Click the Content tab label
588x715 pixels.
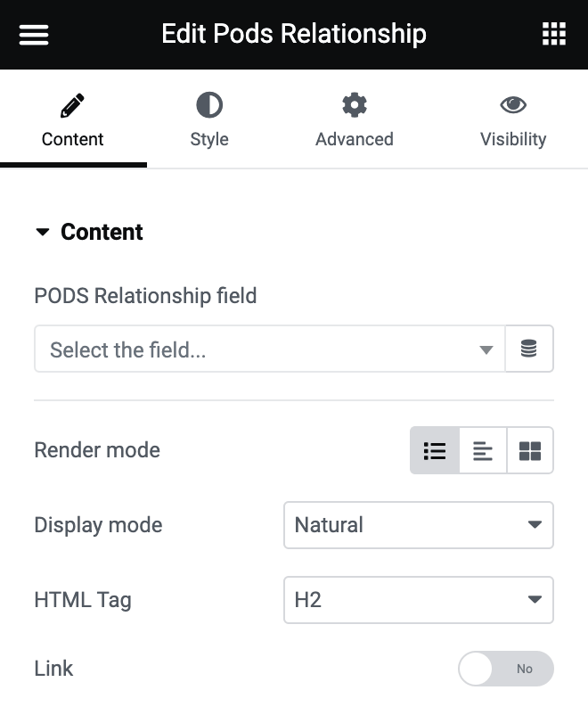pyautogui.click(x=73, y=139)
